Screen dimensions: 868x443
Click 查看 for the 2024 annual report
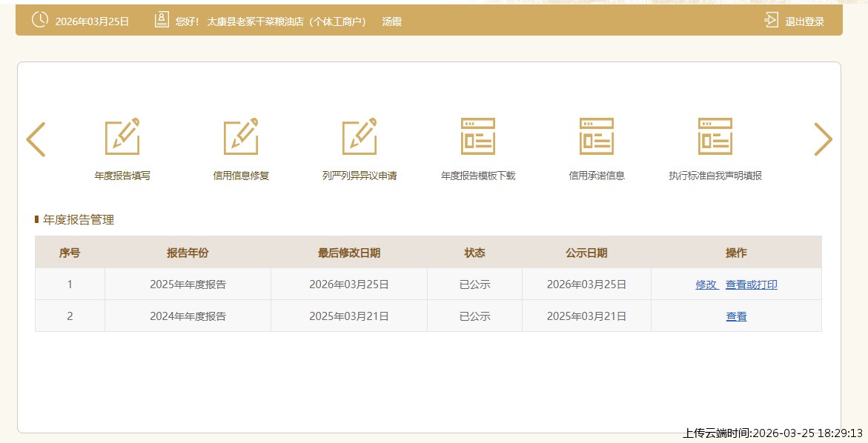[x=736, y=316]
